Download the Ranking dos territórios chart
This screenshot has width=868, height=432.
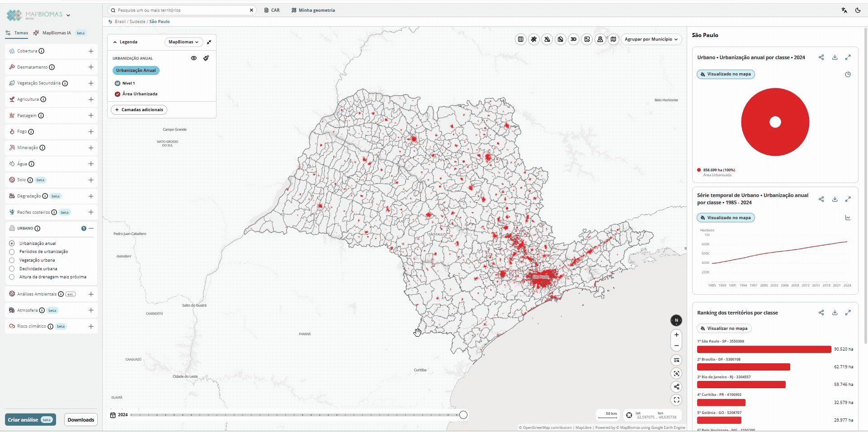click(835, 313)
